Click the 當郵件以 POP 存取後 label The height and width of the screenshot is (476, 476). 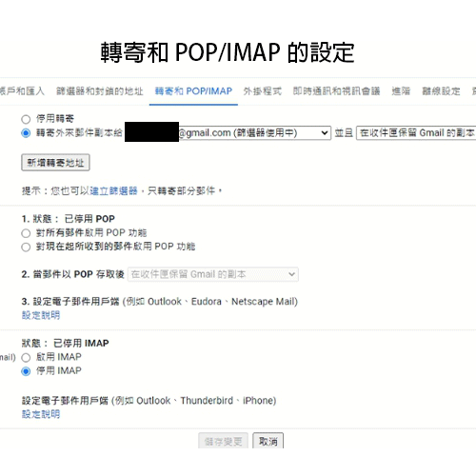pos(72,274)
